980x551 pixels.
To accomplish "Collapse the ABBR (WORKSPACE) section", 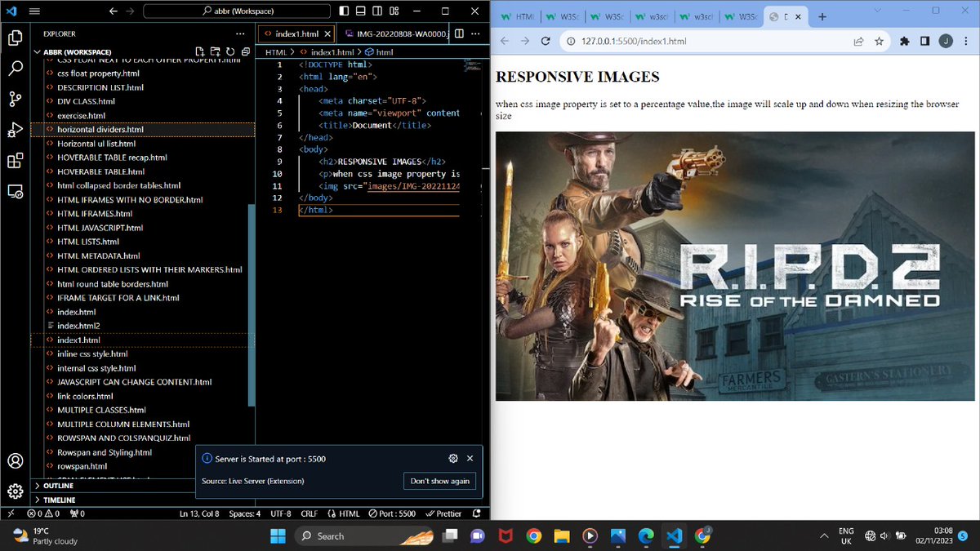I will click(x=78, y=51).
